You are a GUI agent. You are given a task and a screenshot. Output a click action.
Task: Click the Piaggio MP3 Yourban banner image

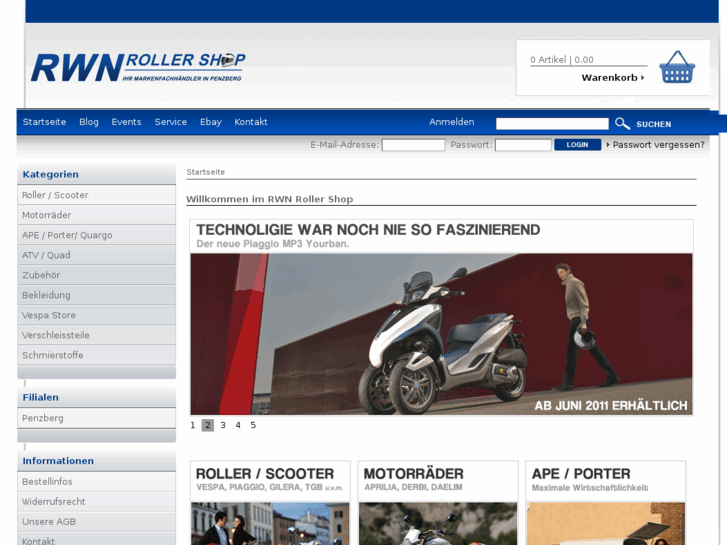(x=441, y=334)
